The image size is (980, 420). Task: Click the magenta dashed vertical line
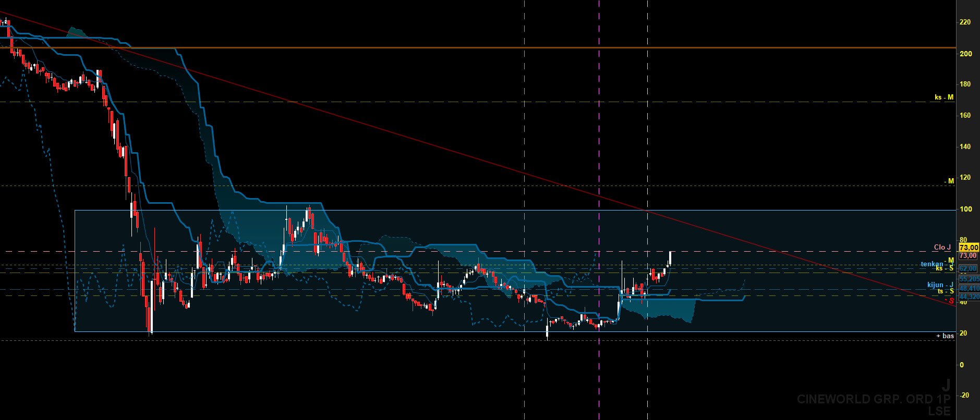599,210
